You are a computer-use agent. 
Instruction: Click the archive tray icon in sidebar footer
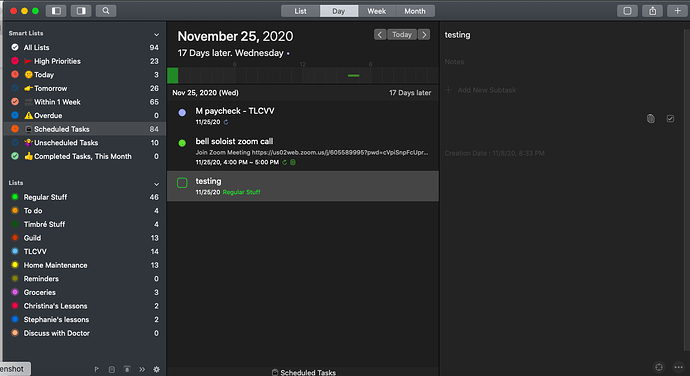coord(127,369)
